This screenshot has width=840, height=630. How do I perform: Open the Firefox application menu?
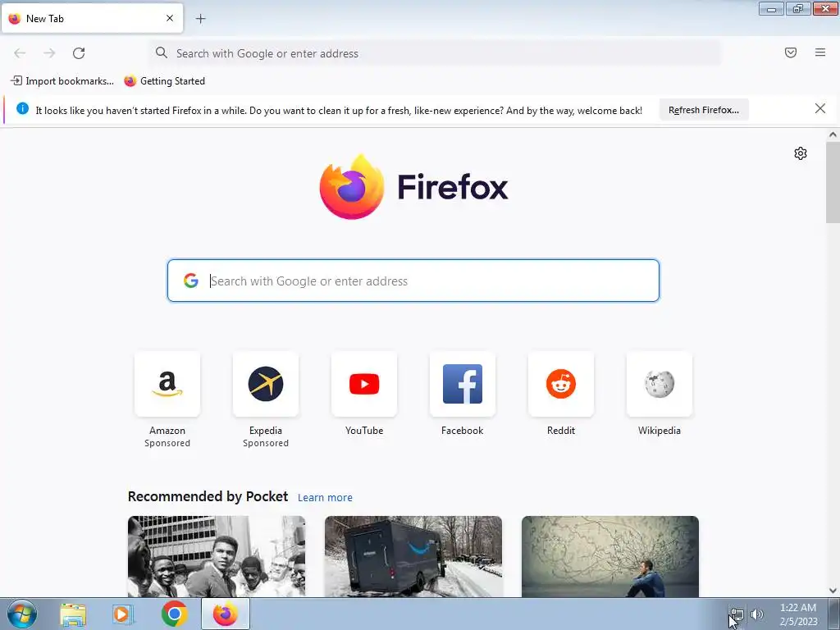pos(819,52)
